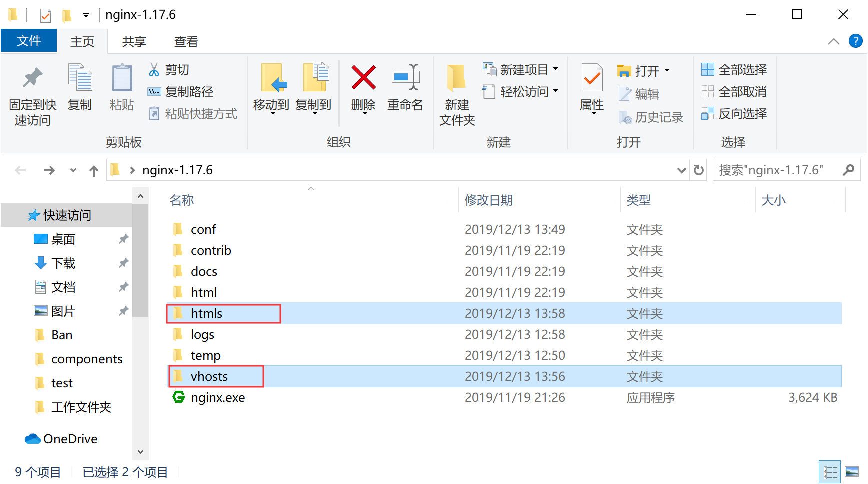The height and width of the screenshot is (484, 868).
Task: Click the Rename icon in ribbon
Action: point(405,78)
